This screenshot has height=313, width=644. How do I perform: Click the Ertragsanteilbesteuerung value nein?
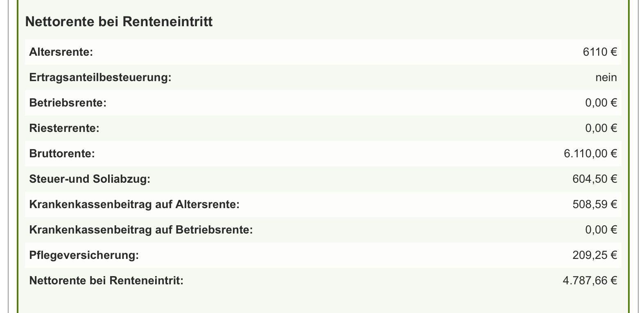(606, 77)
